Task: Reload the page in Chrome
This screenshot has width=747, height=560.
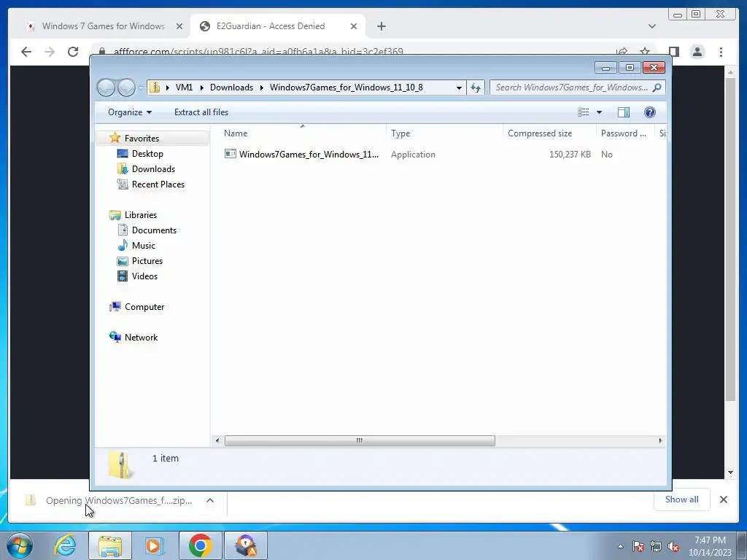Action: 73,52
